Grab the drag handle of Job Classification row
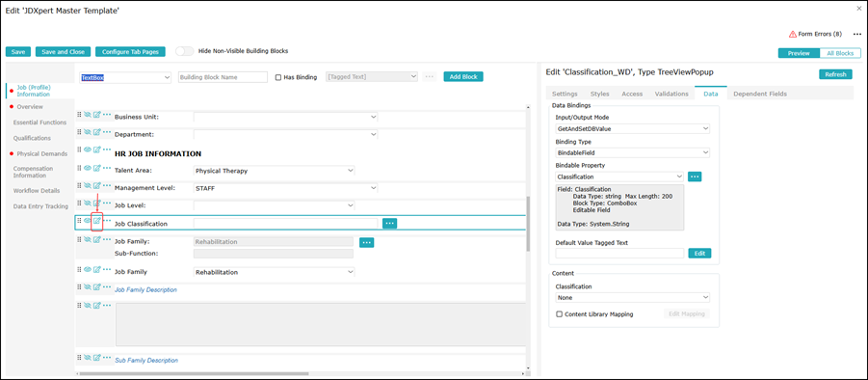Viewport: 868px width, 380px height. click(x=79, y=221)
